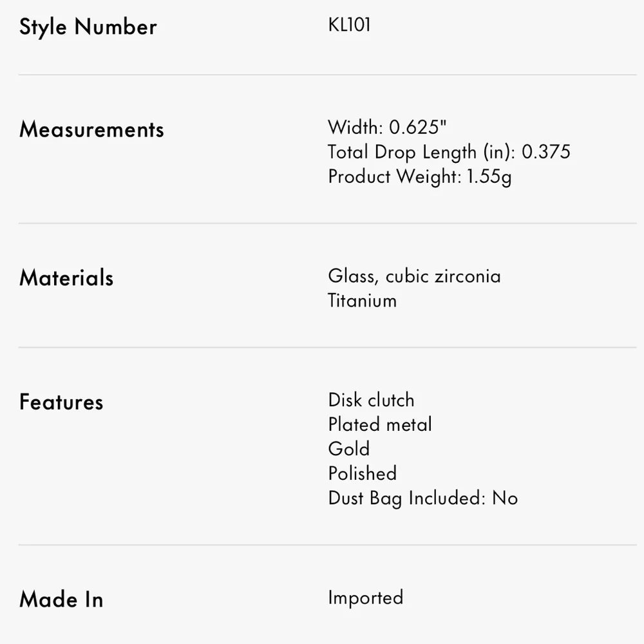Image resolution: width=644 pixels, height=644 pixels.
Task: Click the Made In heading
Action: pyautogui.click(x=61, y=599)
